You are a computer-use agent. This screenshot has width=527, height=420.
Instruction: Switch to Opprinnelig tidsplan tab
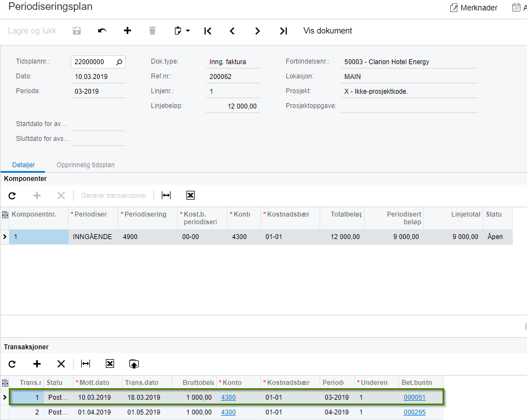(86, 165)
